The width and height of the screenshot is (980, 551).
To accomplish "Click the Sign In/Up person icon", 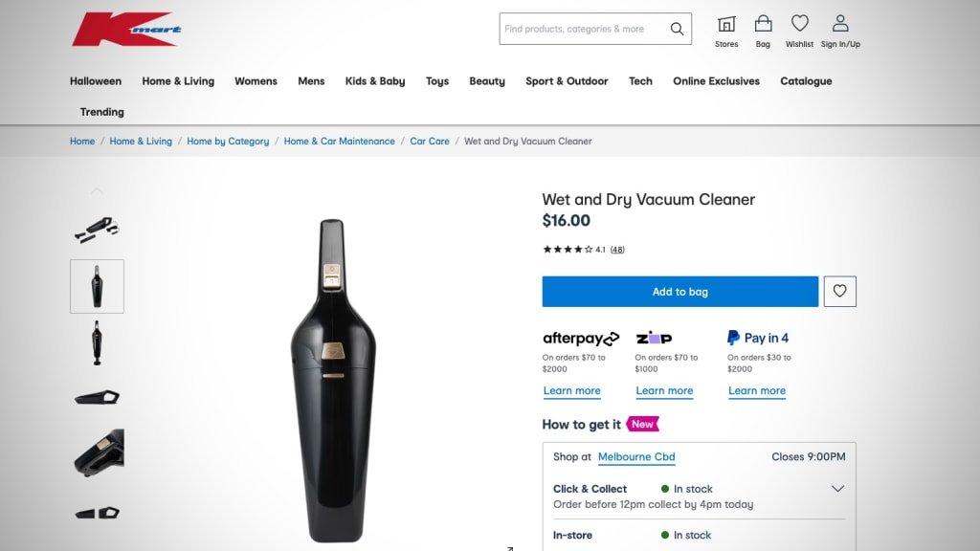I will tap(840, 24).
